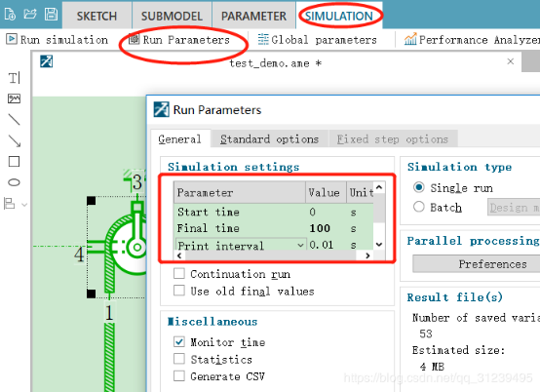Click the Final time row label
Image resolution: width=540 pixels, height=392 pixels.
click(x=208, y=228)
